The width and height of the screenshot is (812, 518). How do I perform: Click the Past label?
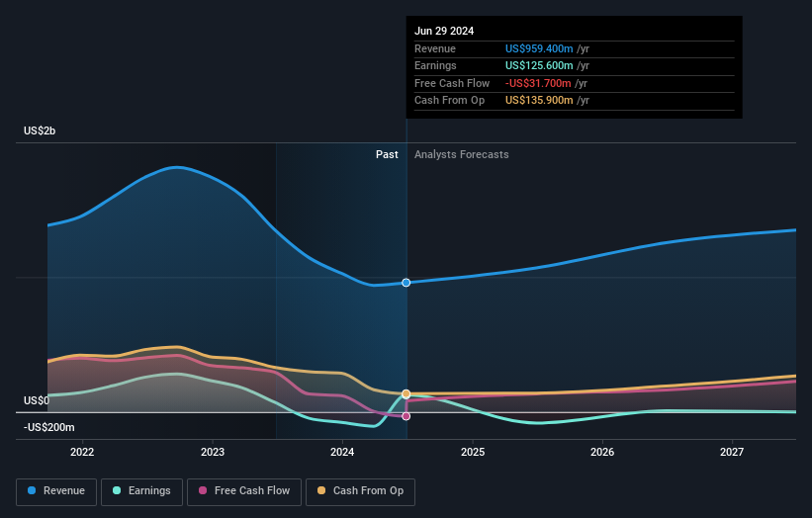387,154
